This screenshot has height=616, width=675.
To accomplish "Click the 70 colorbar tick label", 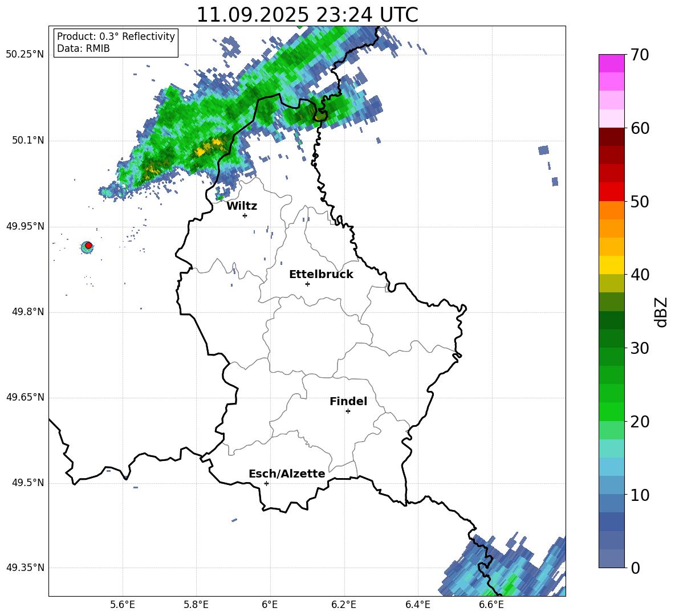I will tap(640, 55).
